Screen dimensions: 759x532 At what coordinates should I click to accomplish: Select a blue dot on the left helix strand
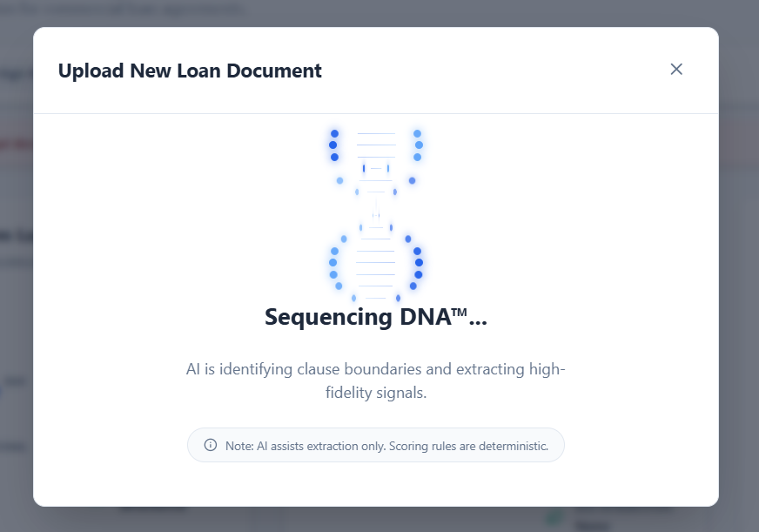click(333, 144)
